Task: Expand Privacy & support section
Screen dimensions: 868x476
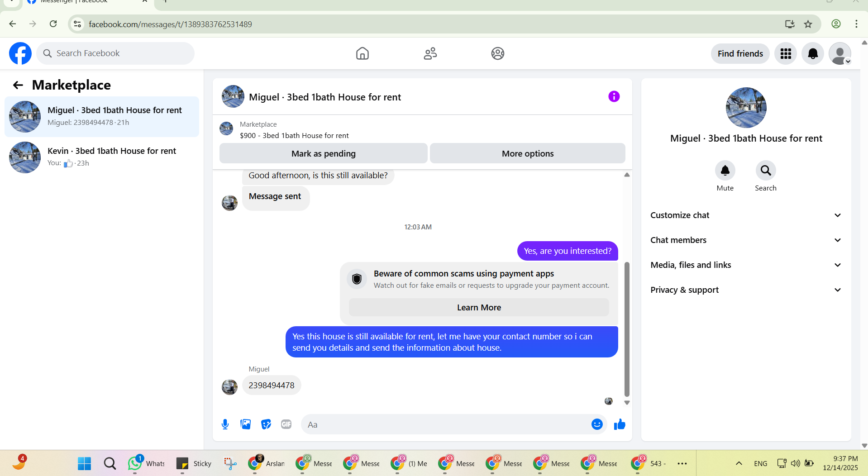Action: (746, 290)
